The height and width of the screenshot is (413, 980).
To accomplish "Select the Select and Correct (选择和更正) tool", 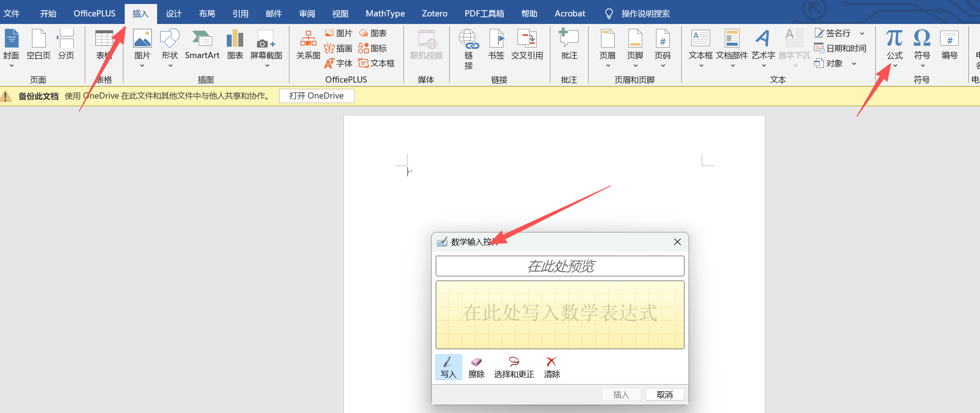I will coord(514,367).
